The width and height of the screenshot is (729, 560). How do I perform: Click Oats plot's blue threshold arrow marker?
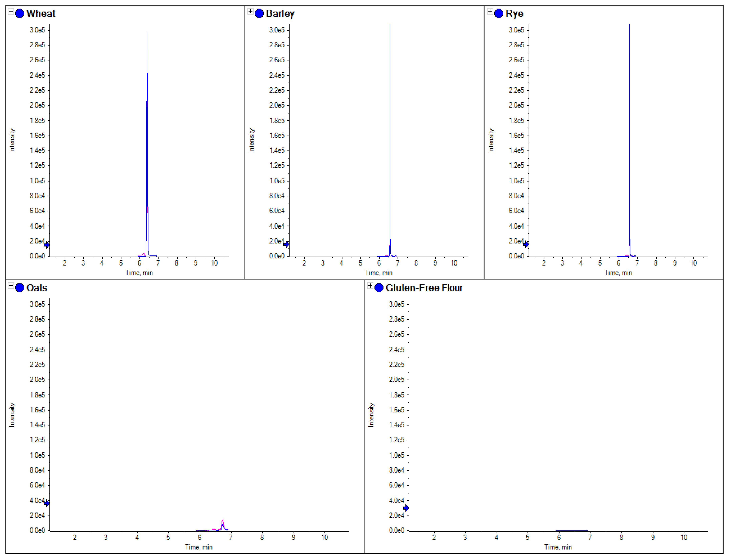47,503
